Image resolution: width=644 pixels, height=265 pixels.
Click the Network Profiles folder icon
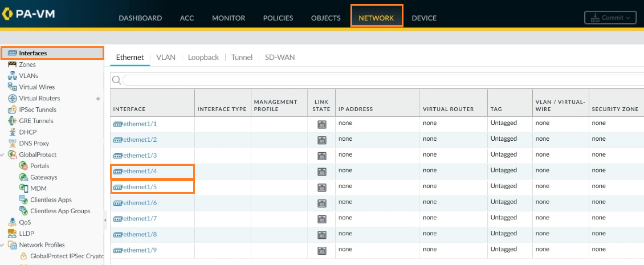coord(13,245)
